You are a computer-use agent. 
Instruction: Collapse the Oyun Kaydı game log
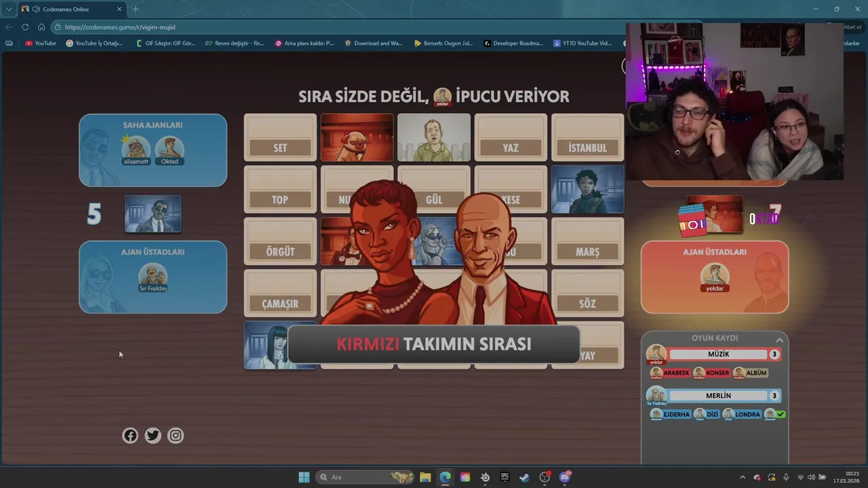[779, 340]
